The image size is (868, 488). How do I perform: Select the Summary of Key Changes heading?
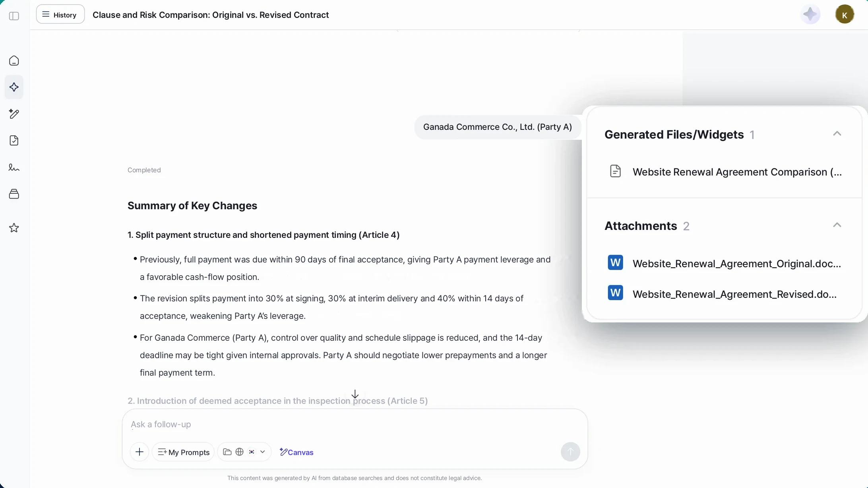click(192, 206)
